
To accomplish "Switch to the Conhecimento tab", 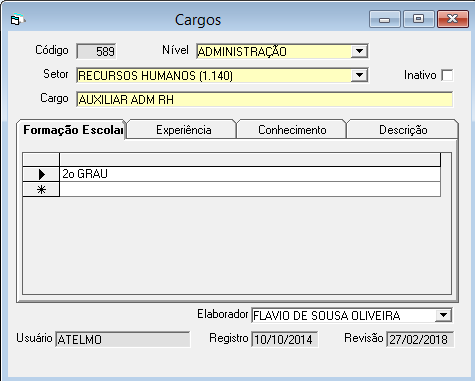I will (292, 130).
